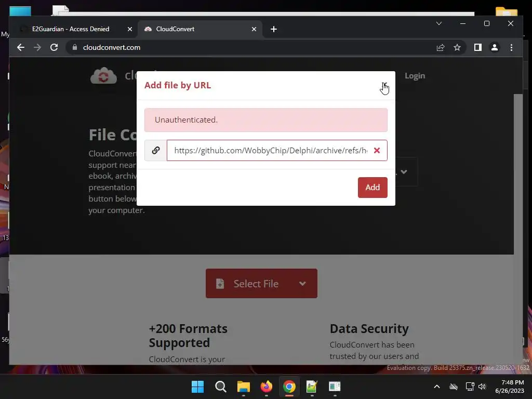Clear the URL field with red X
532x399 pixels.
click(x=377, y=150)
